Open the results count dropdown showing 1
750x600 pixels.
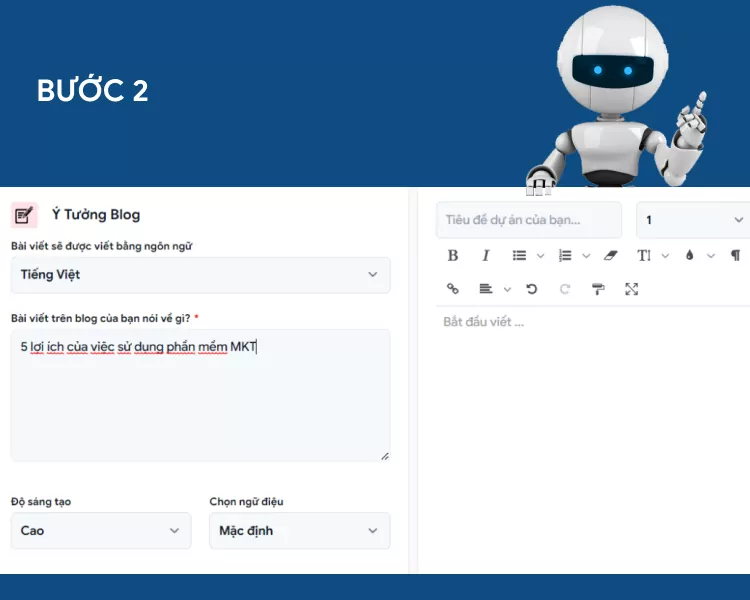693,220
